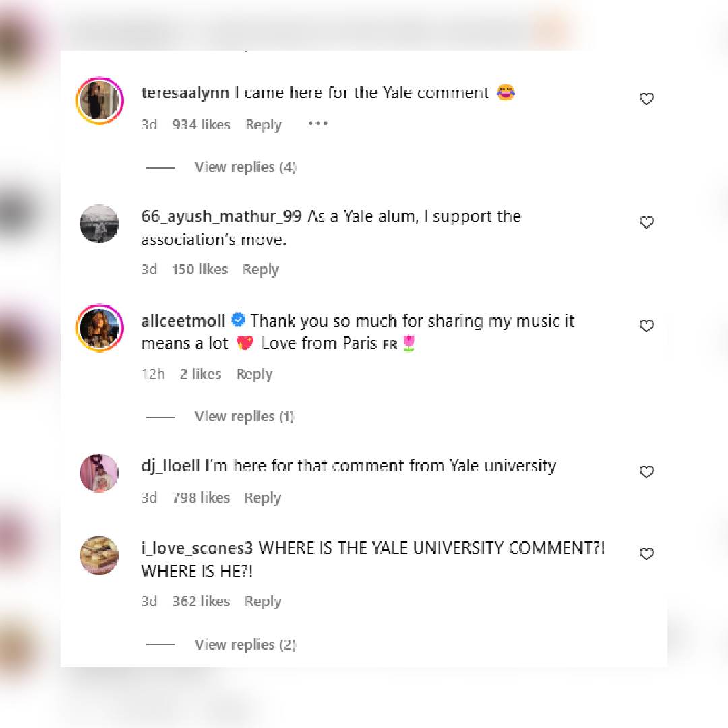
Task: Expand View replies (4)
Action: click(245, 167)
